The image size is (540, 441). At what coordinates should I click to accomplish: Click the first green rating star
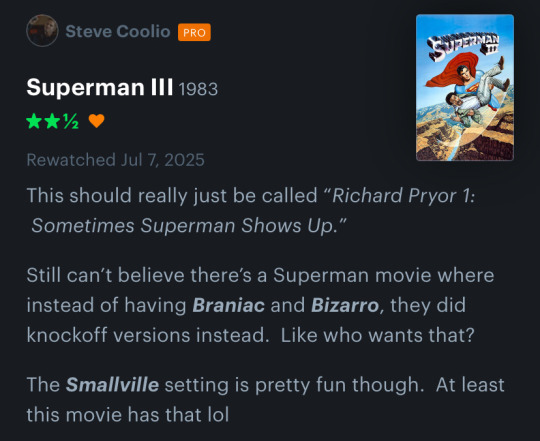point(34,121)
